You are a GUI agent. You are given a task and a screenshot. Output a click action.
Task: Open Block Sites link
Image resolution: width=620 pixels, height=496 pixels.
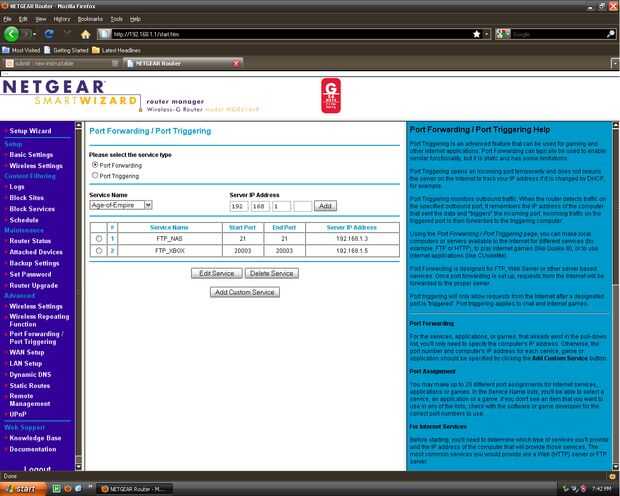(x=26, y=197)
